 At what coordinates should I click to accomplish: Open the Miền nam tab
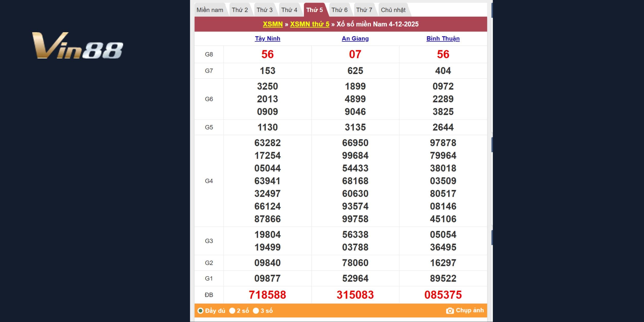[210, 10]
